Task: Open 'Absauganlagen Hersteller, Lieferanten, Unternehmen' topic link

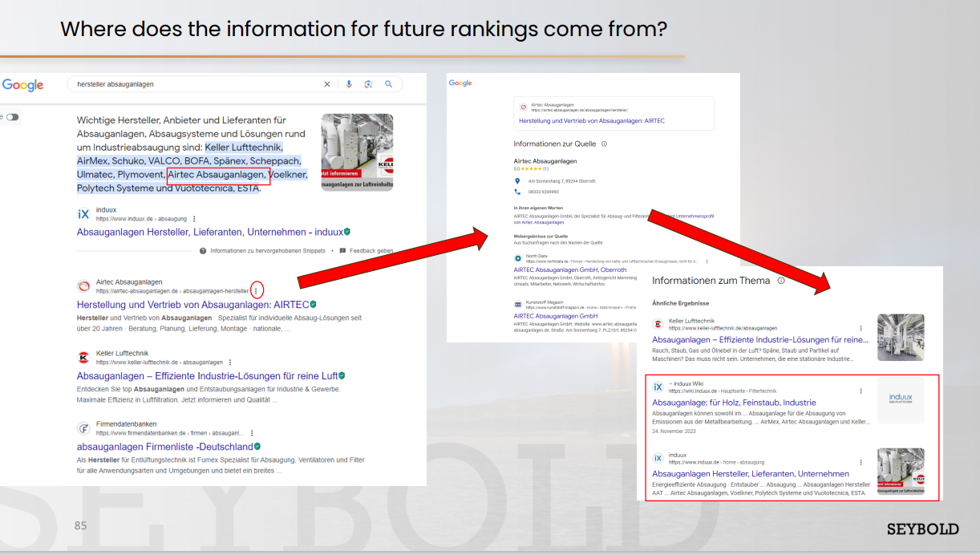Action: click(751, 473)
